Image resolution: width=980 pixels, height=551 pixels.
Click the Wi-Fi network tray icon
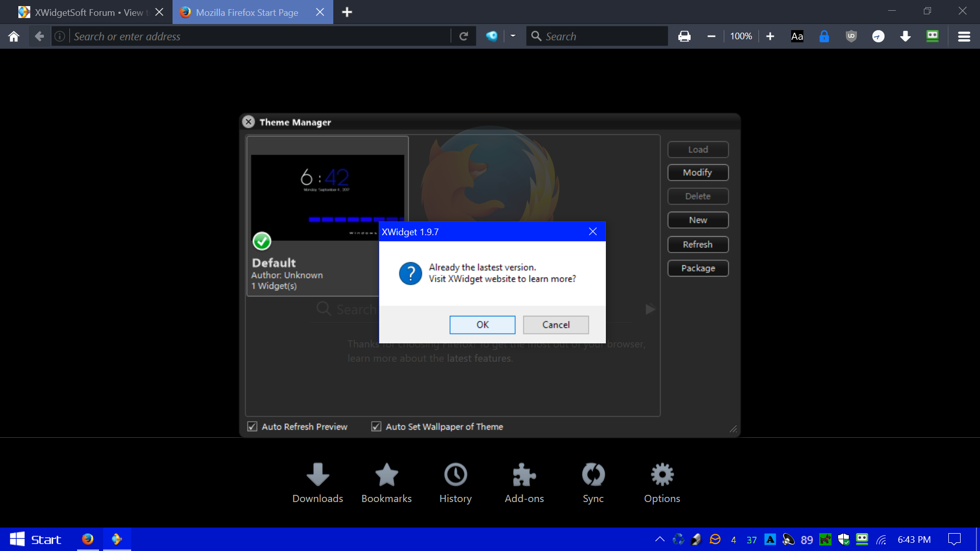tap(881, 539)
